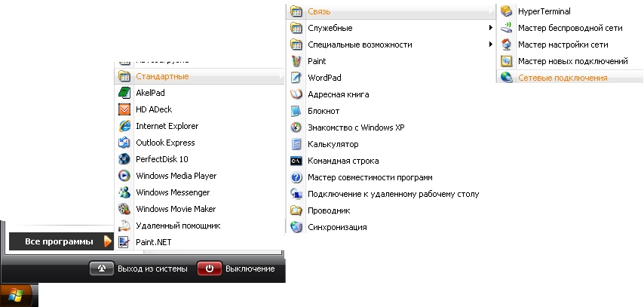Open the Стандартные folder submenu
This screenshot has height=307, width=644.
[x=199, y=76]
